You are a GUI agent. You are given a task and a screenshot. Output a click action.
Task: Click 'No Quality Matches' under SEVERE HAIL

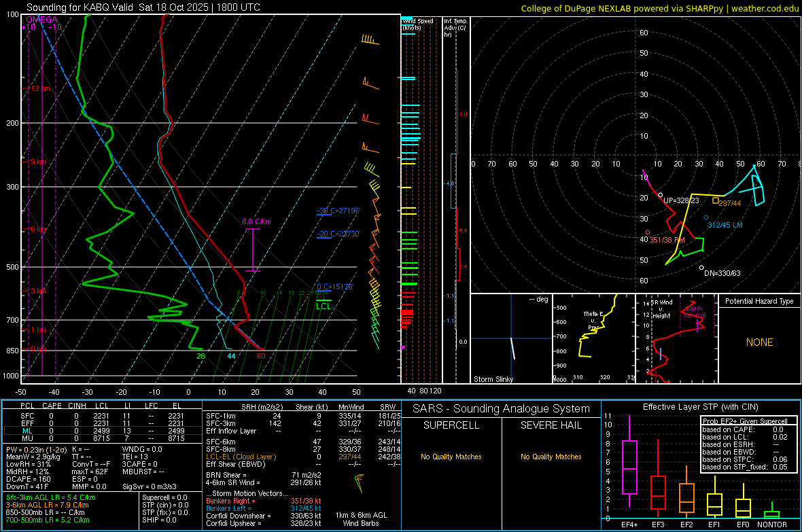551,457
